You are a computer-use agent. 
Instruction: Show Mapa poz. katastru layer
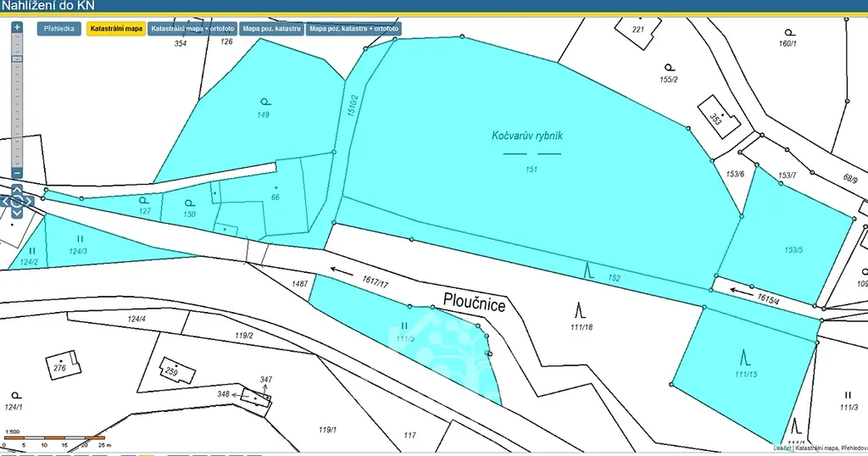(272, 29)
